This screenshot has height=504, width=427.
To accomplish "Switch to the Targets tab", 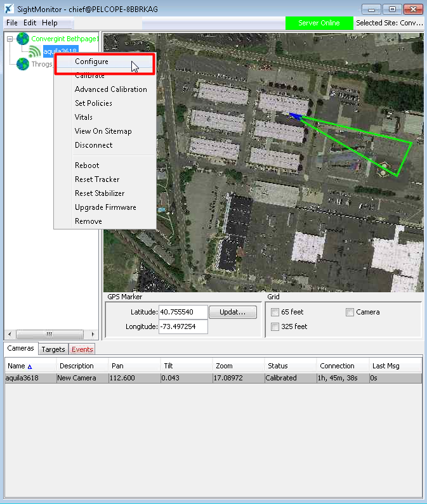I will [53, 349].
